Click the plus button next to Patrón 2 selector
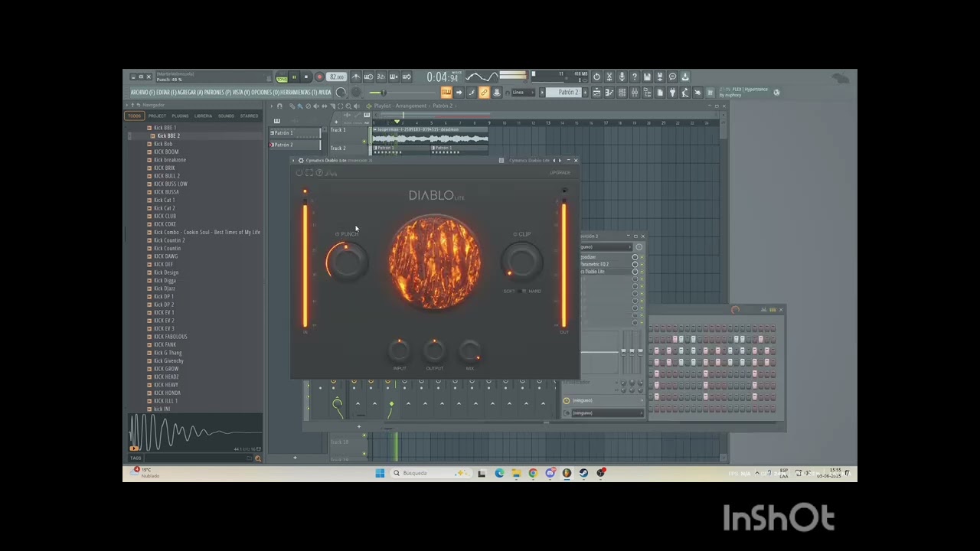 pos(585,93)
